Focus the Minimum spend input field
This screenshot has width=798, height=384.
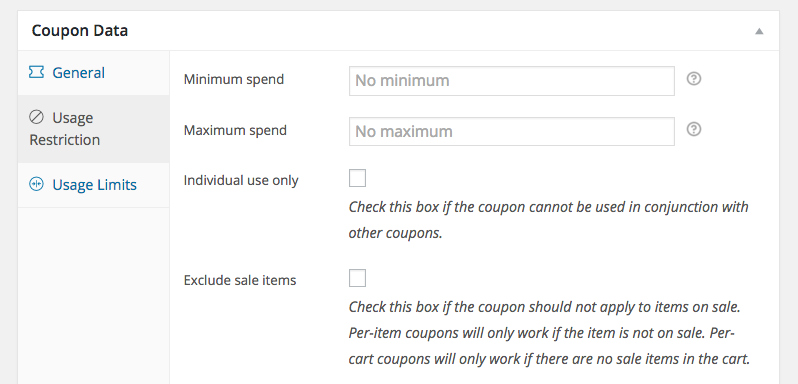pyautogui.click(x=511, y=80)
